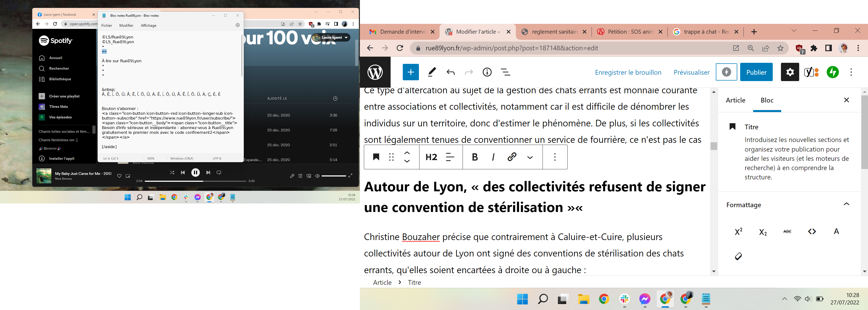This screenshot has height=310, width=868.
Task: Open the document outline list view icon
Action: tap(505, 72)
